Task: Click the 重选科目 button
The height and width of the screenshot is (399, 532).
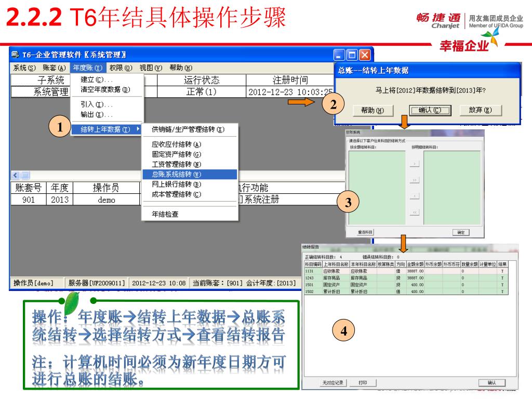Action: click(365, 232)
